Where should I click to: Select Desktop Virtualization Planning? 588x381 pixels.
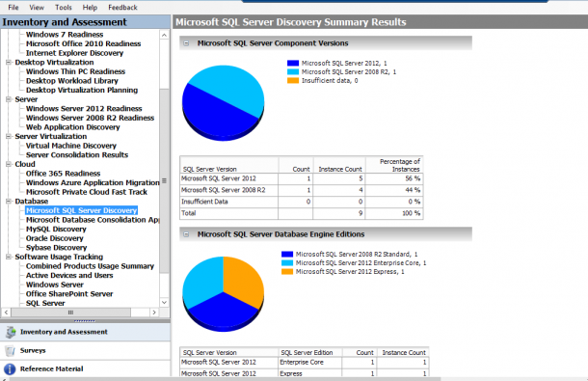pyautogui.click(x=82, y=90)
